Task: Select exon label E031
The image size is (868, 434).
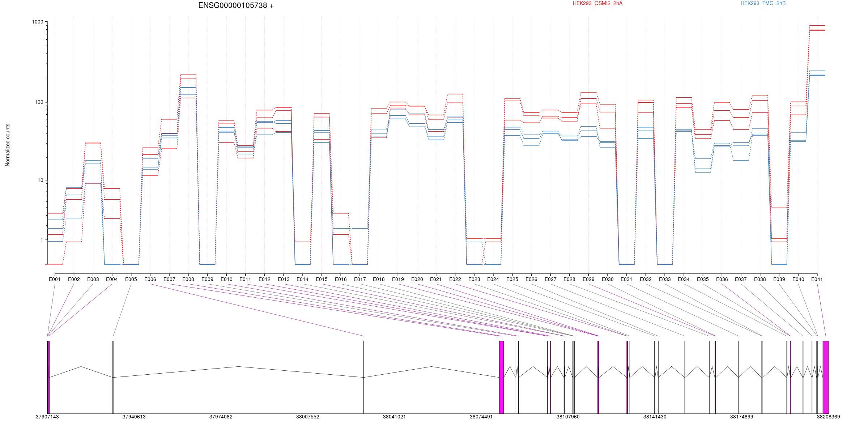Action: point(626,279)
